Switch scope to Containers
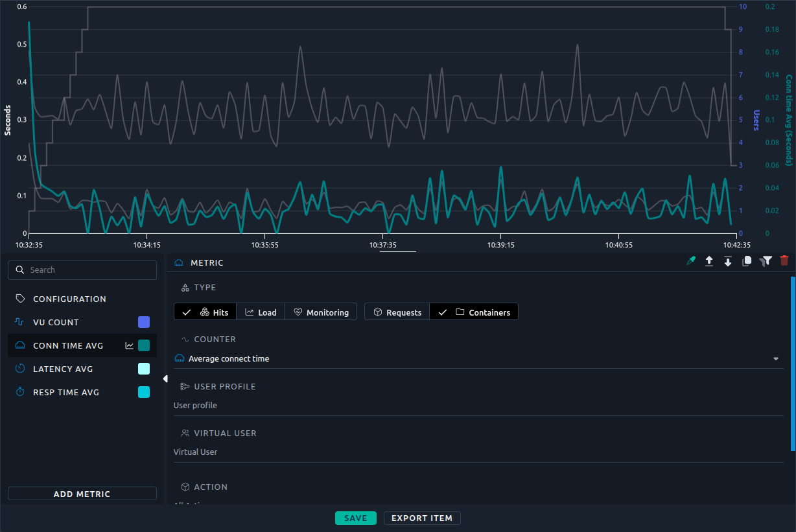Viewport: 796px width, 532px height. pyautogui.click(x=474, y=312)
